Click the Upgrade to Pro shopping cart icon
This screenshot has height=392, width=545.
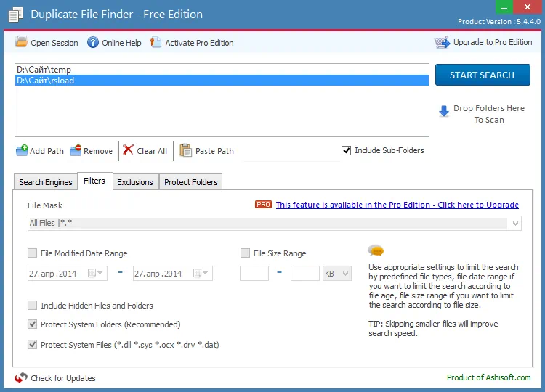tap(442, 42)
